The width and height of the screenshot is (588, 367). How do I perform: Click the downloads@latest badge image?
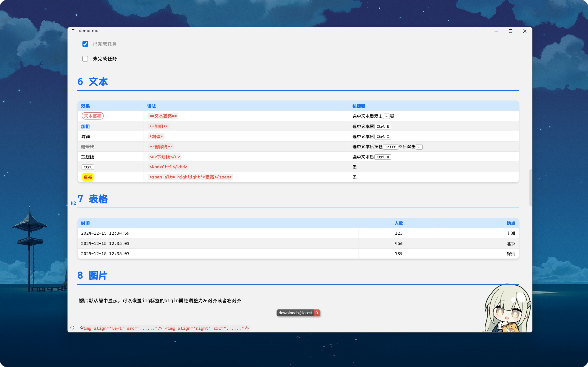298,313
